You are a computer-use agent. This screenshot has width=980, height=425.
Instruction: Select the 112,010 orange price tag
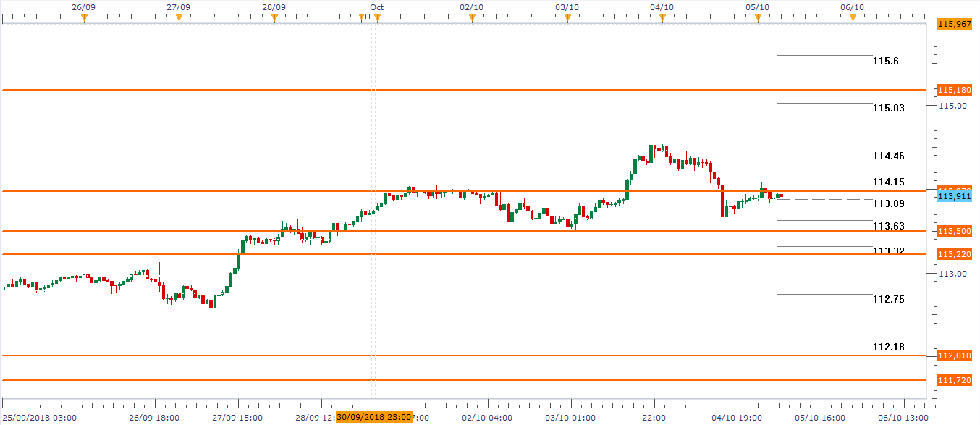pos(954,355)
